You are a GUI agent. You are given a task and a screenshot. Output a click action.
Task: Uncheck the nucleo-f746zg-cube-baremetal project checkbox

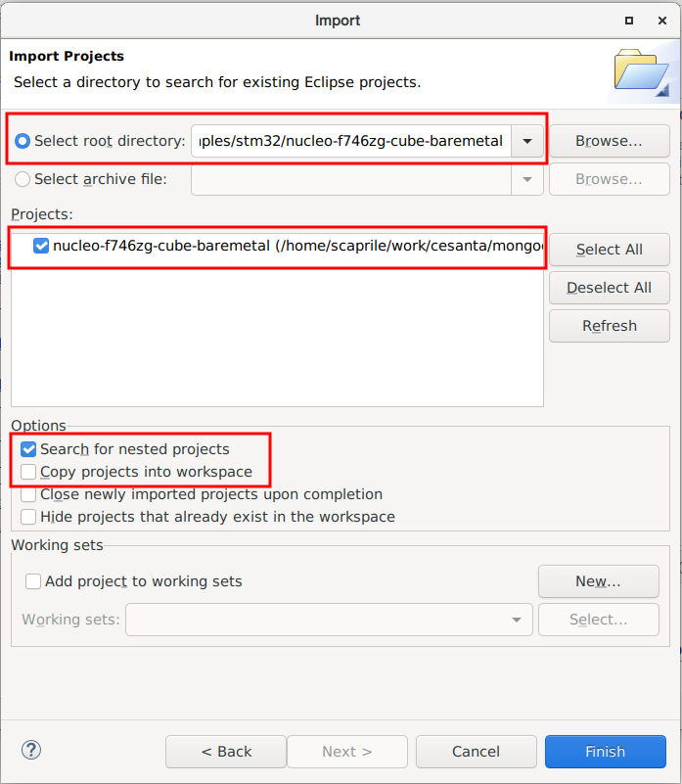coord(41,246)
